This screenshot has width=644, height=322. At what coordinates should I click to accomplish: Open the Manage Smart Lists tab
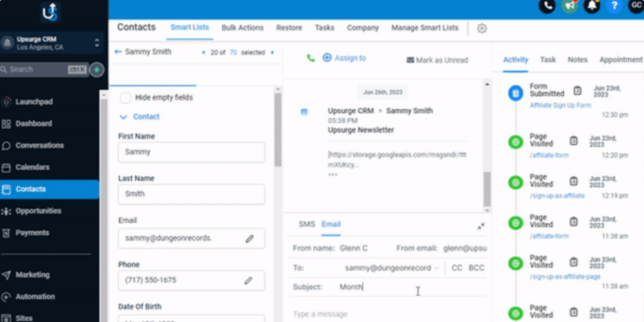pyautogui.click(x=425, y=28)
